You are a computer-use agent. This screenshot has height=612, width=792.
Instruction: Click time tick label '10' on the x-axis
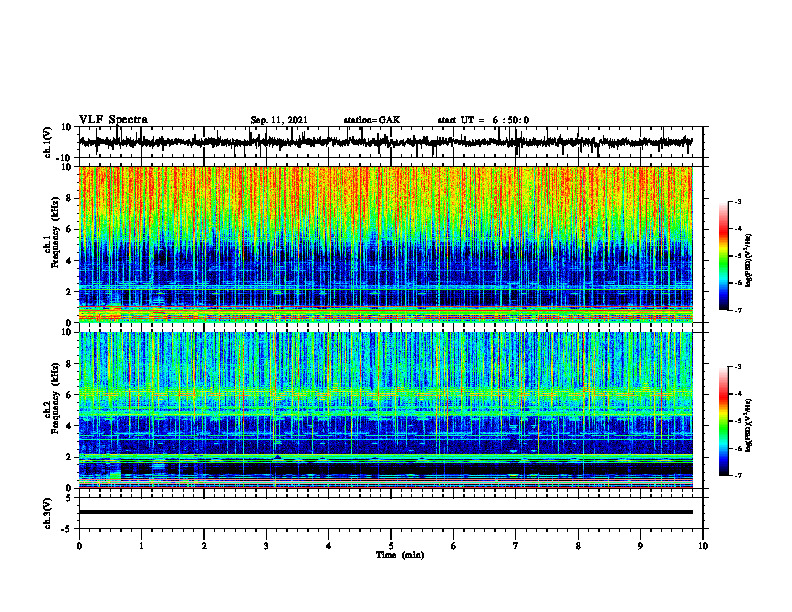point(703,546)
